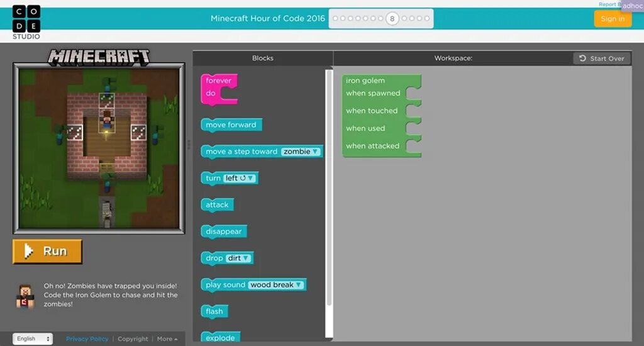
Task: Click the Steve character avatar icon
Action: coord(25,296)
